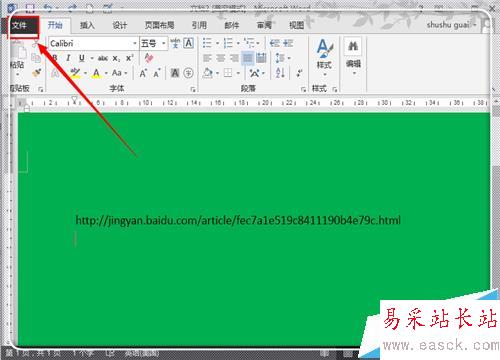500x360 pixels.
Task: Toggle the highlighted justify alignment button
Action: [x=248, y=58]
